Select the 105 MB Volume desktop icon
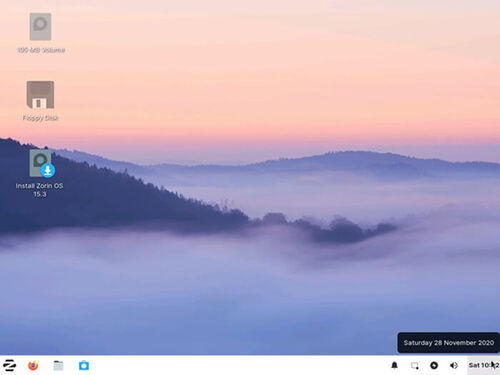This screenshot has height=375, width=500. pos(40,27)
